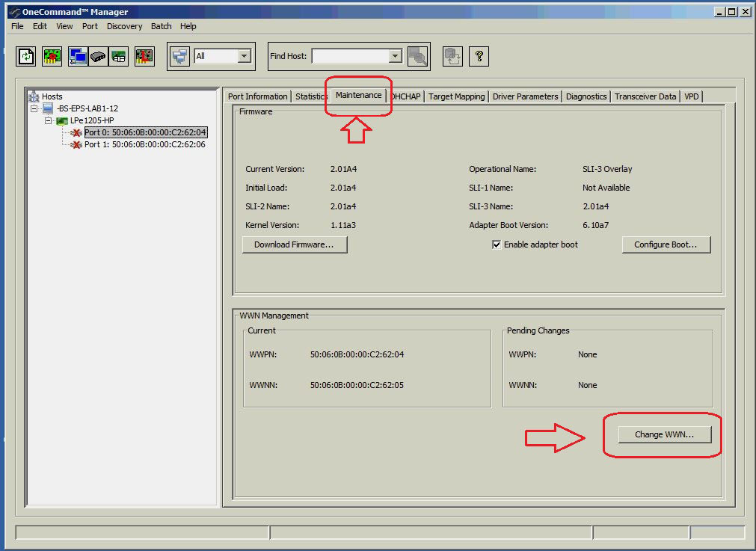Click current WWNN value 50:06:0B:00:00:C2:62:05
This screenshot has width=756, height=551.
click(357, 385)
